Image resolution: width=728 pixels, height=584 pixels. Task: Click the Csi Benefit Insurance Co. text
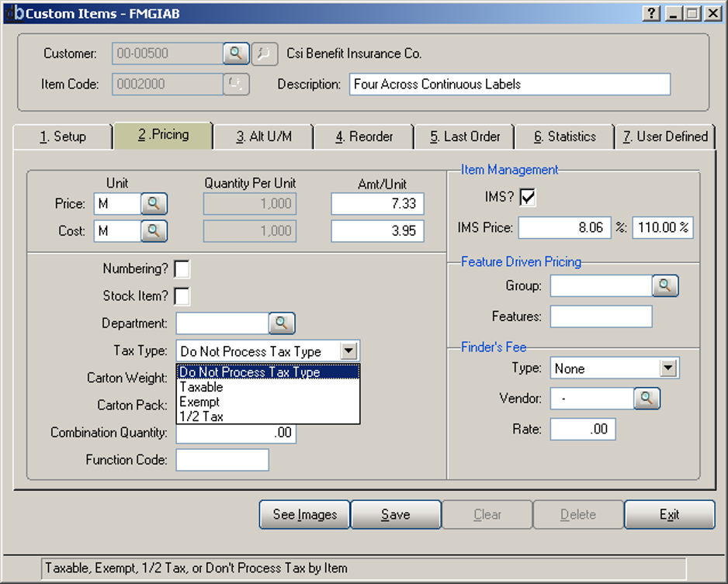coord(354,54)
